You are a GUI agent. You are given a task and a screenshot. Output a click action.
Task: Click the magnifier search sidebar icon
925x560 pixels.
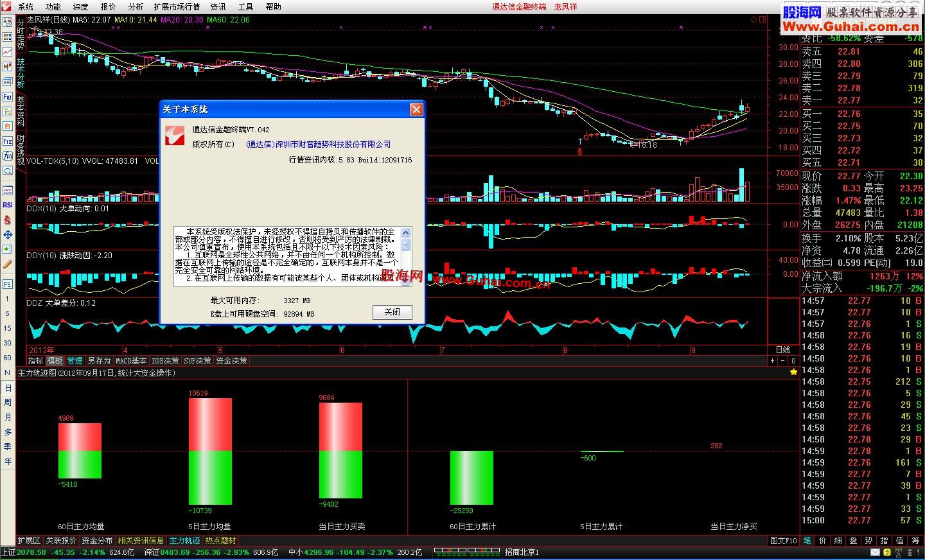(x=8, y=171)
